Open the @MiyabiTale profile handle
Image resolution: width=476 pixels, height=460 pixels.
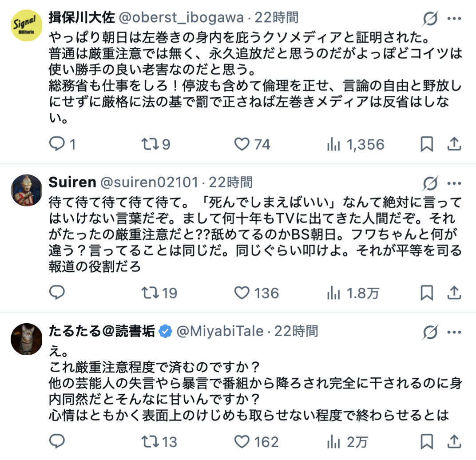(x=220, y=331)
